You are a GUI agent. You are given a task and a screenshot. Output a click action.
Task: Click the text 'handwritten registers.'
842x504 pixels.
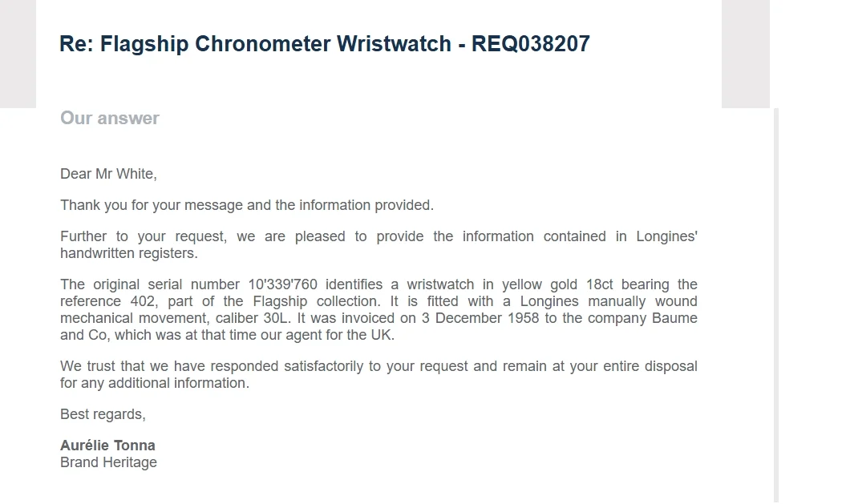pyautogui.click(x=129, y=253)
